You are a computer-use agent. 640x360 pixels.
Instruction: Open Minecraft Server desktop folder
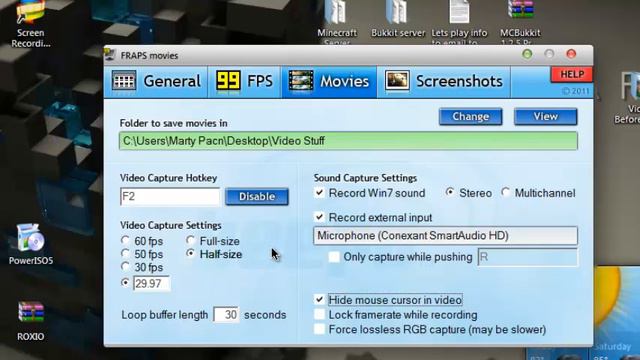point(337,22)
